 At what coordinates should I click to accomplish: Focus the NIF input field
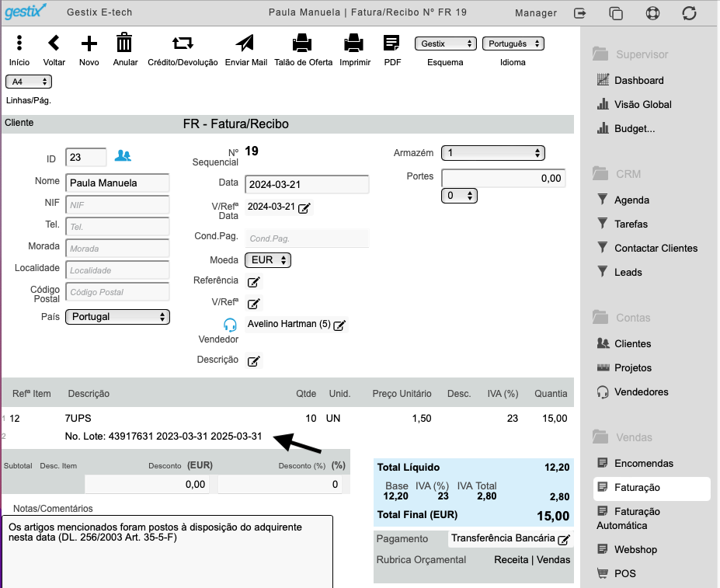[x=117, y=205]
